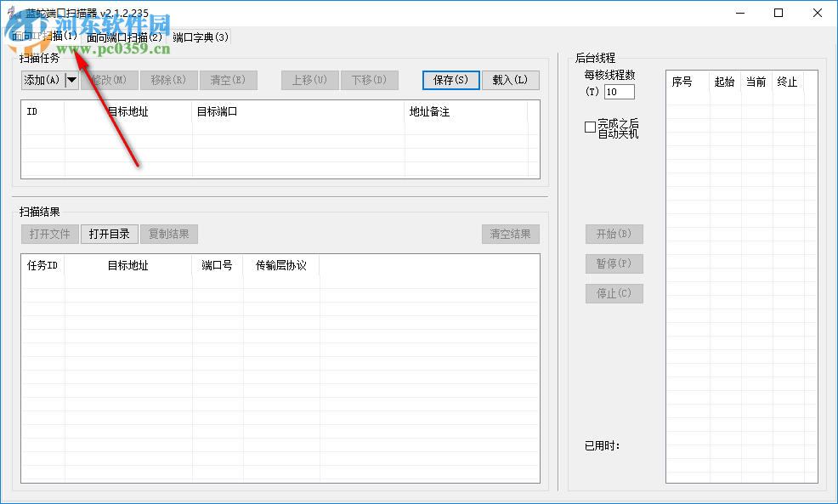
Task: Click the 清空结果 button
Action: (x=511, y=234)
